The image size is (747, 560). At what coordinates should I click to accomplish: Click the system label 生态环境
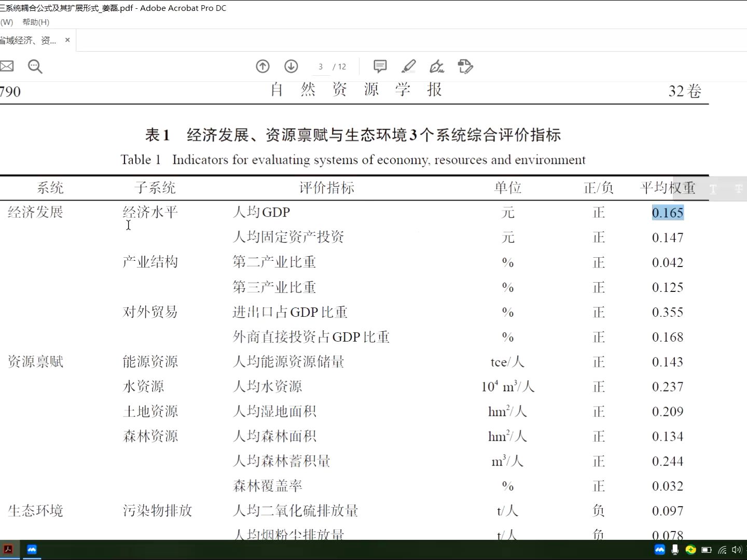pyautogui.click(x=35, y=511)
